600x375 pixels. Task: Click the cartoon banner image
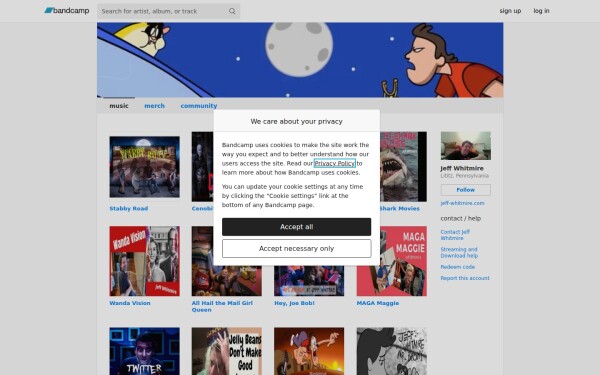300,60
